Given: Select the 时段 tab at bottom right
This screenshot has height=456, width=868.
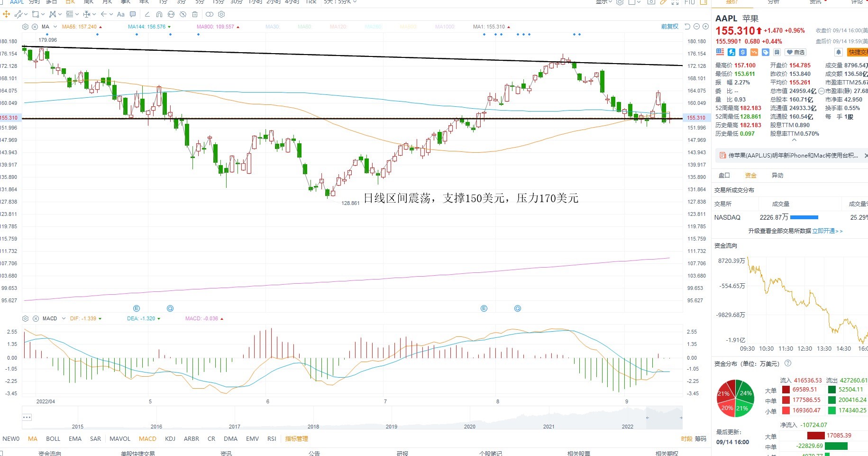Looking at the screenshot, I should pos(686,439).
